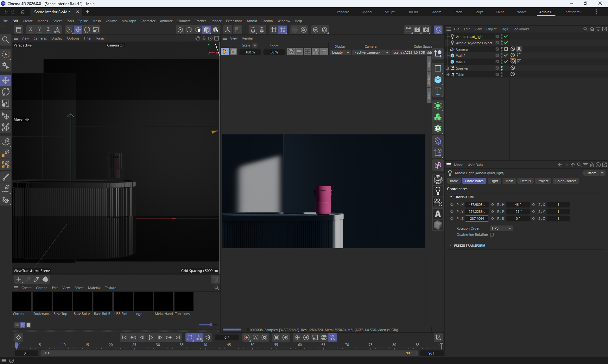608x364 pixels.
Task: Click the Cube primitive icon
Action: coord(438,80)
